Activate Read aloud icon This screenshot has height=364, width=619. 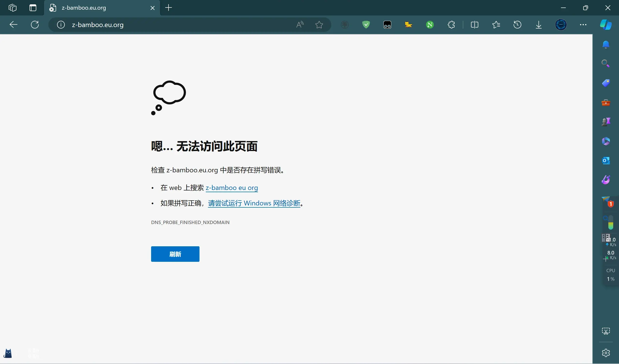[300, 25]
